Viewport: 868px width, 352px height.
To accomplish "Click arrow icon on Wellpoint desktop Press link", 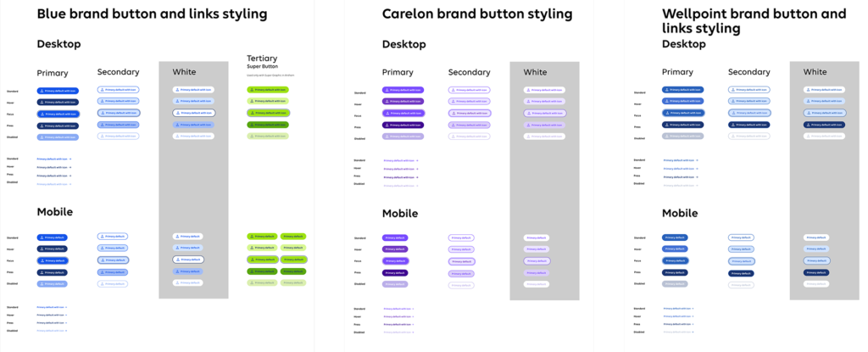I will click(x=697, y=177).
